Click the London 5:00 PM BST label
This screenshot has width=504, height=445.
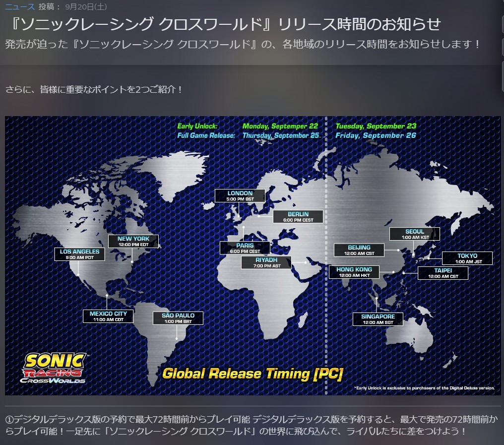(x=240, y=196)
